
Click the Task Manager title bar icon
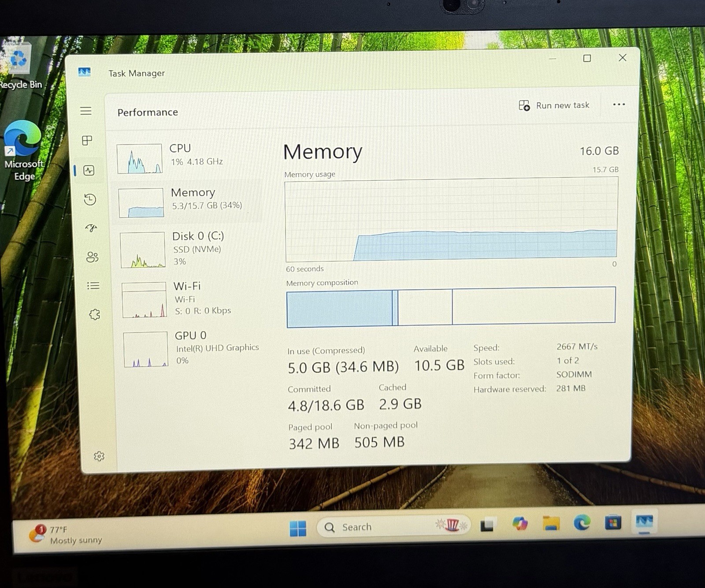pos(84,72)
